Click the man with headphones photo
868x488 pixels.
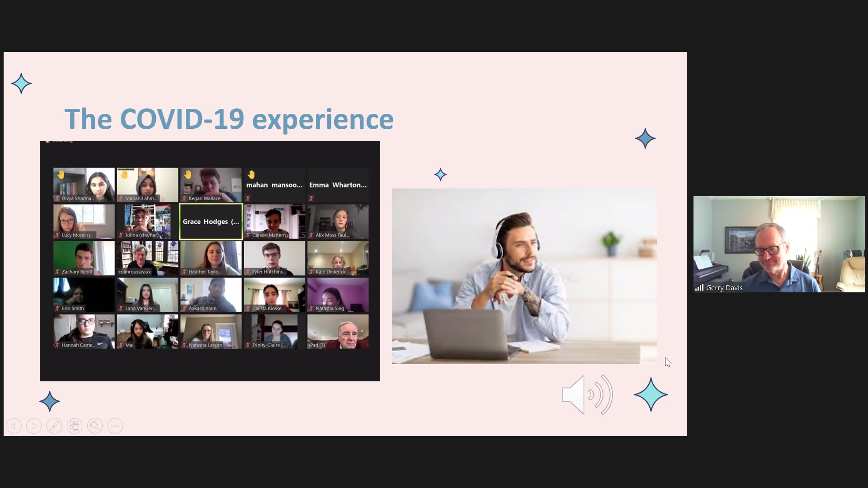coord(524,276)
